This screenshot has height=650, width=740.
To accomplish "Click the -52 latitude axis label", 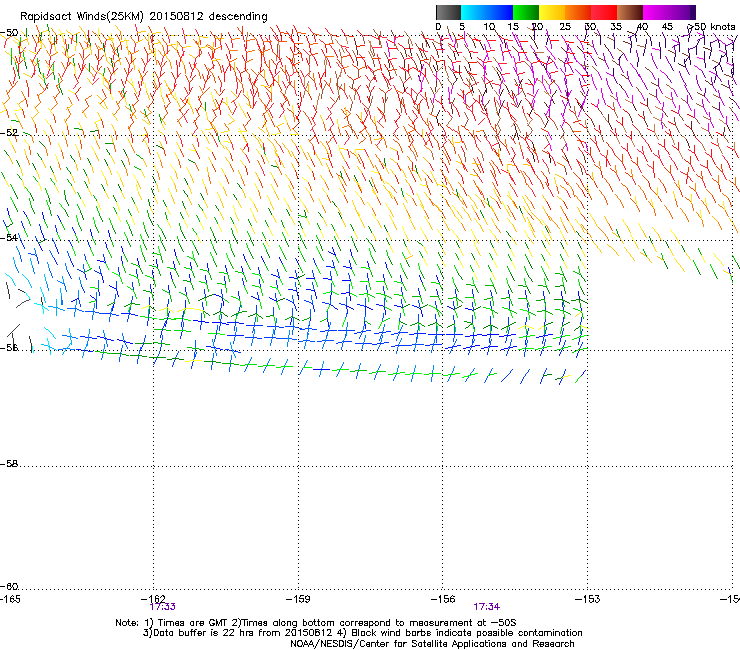I will 9,133.
